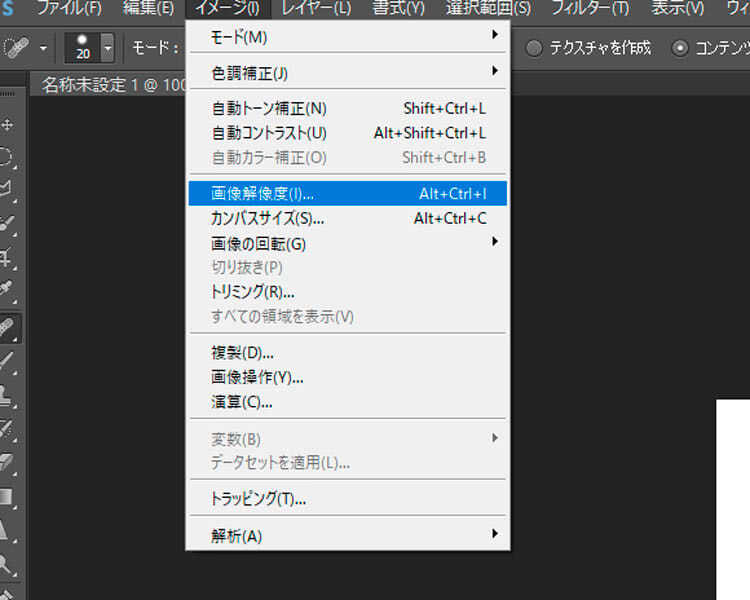Select the Crop tool
Screen dimensions: 750x600
pyautogui.click(x=9, y=258)
